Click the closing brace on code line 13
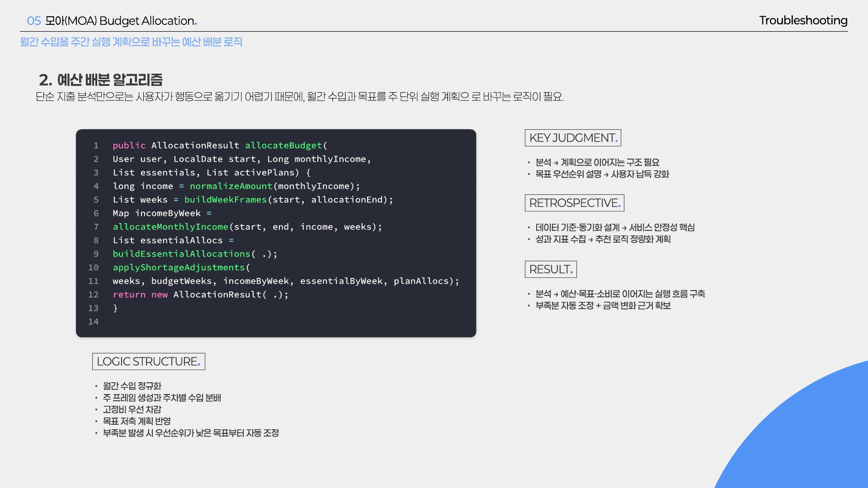Image resolution: width=868 pixels, height=488 pixels. coord(115,308)
